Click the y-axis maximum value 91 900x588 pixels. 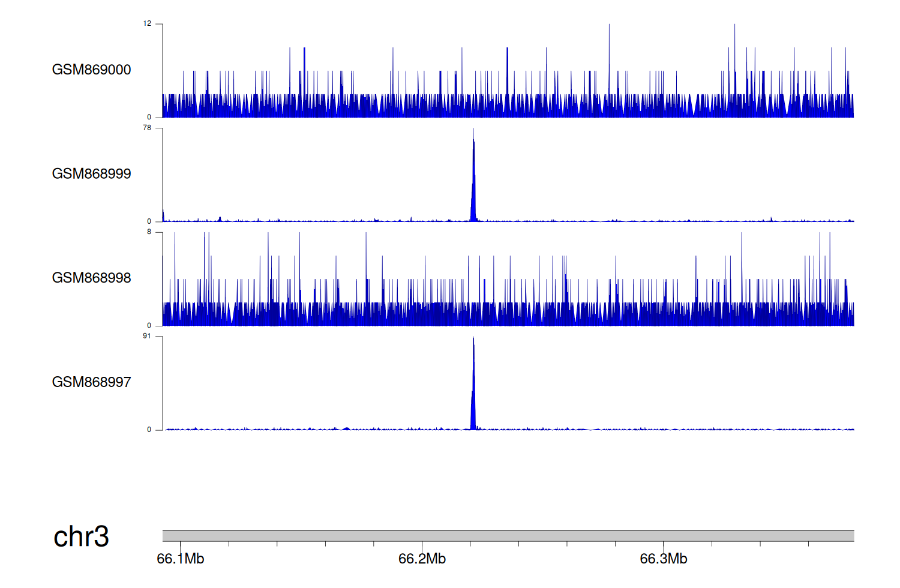[147, 336]
